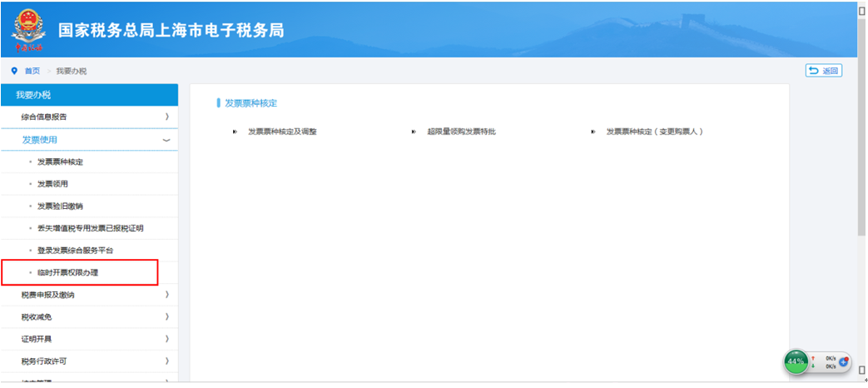Open 超限量领购发票特批 link
868x388 pixels.
click(x=461, y=132)
